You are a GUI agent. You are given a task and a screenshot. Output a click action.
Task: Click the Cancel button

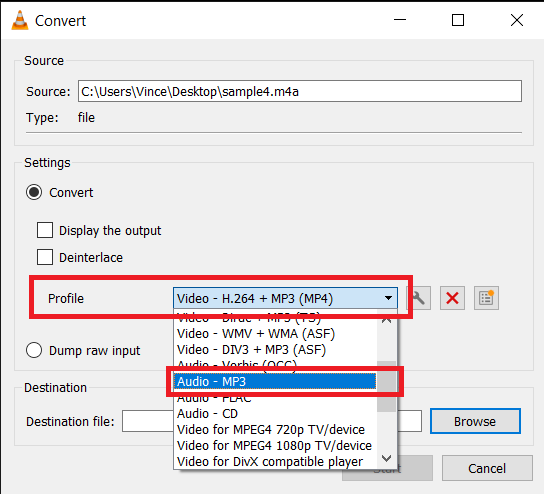tap(487, 468)
